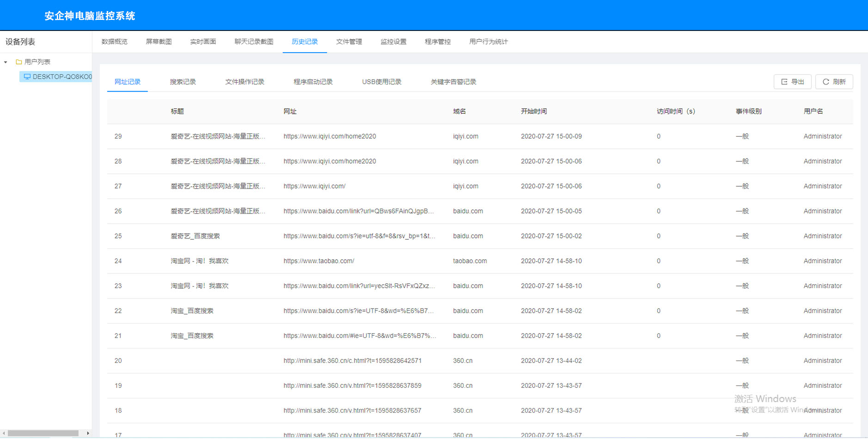Click the 标题 column header
868x439 pixels.
click(177, 111)
